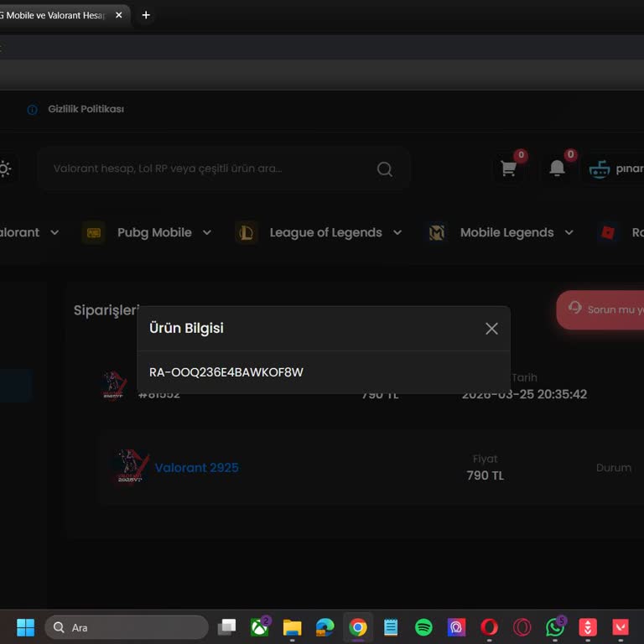This screenshot has height=644, width=644.
Task: Open File Explorer from taskbar
Action: pos(293,627)
